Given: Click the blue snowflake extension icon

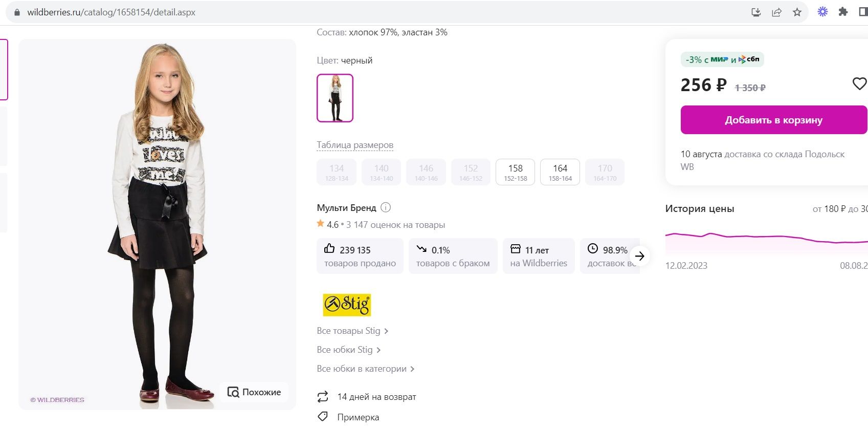Looking at the screenshot, I should (x=822, y=12).
